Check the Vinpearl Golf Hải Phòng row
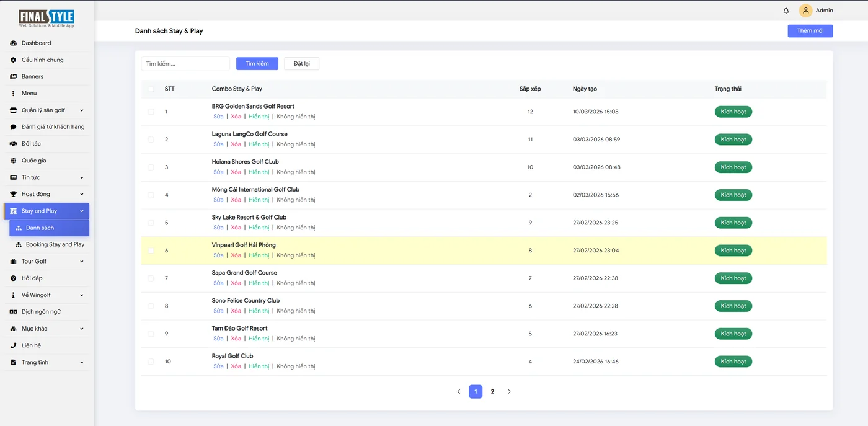 [x=151, y=251]
